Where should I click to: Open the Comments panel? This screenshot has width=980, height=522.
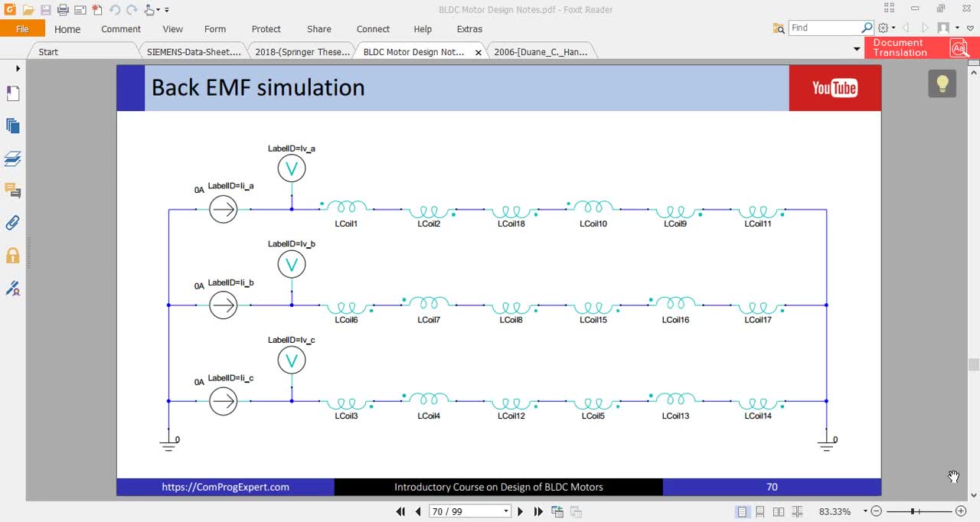coord(12,191)
